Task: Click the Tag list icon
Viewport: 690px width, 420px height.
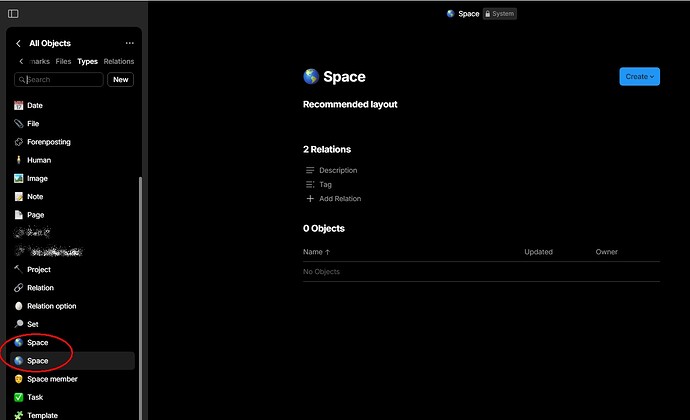Action: pos(310,184)
